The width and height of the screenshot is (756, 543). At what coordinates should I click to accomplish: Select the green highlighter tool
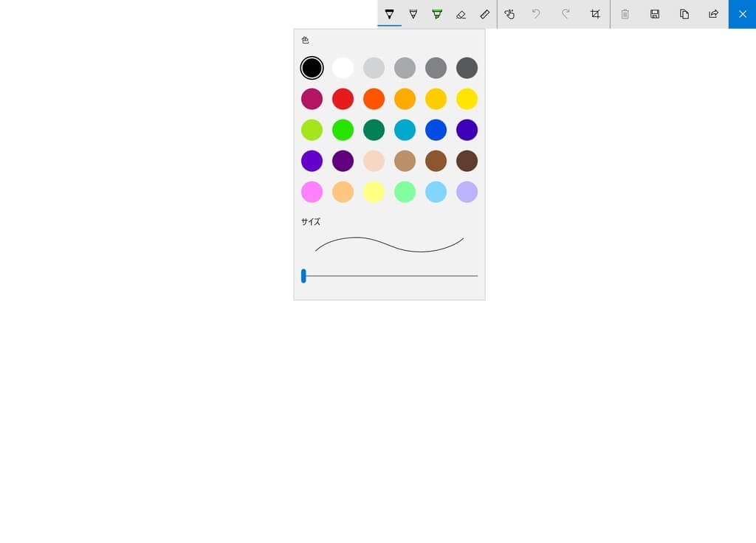click(x=436, y=14)
